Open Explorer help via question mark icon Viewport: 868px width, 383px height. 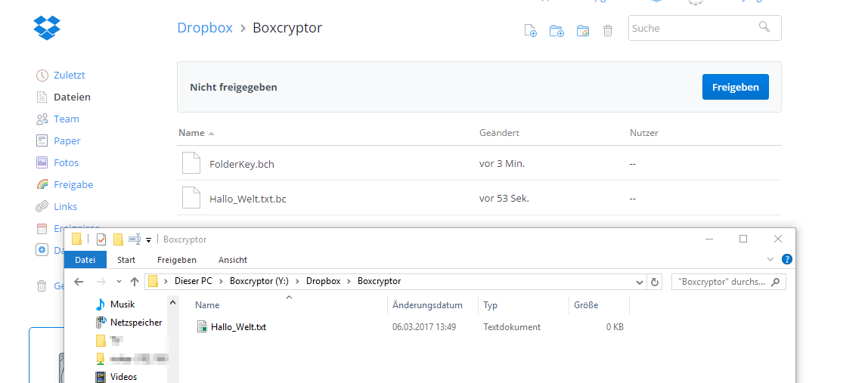pyautogui.click(x=786, y=259)
